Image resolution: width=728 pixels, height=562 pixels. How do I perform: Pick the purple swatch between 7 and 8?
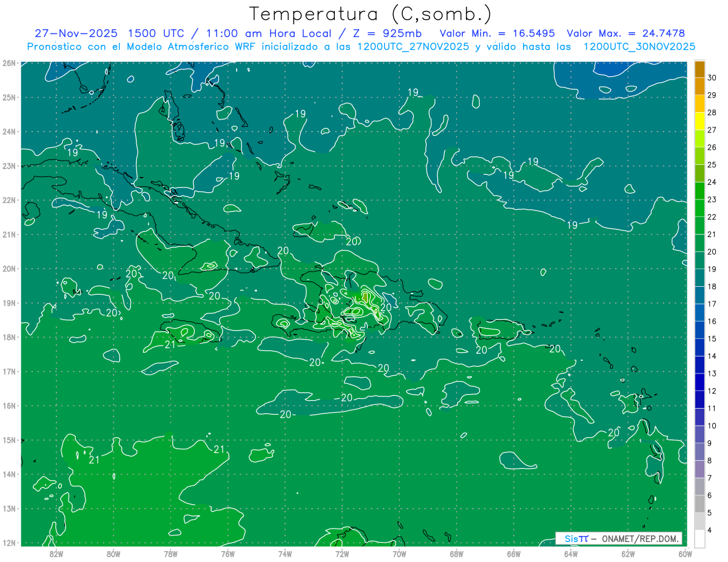pos(699,469)
